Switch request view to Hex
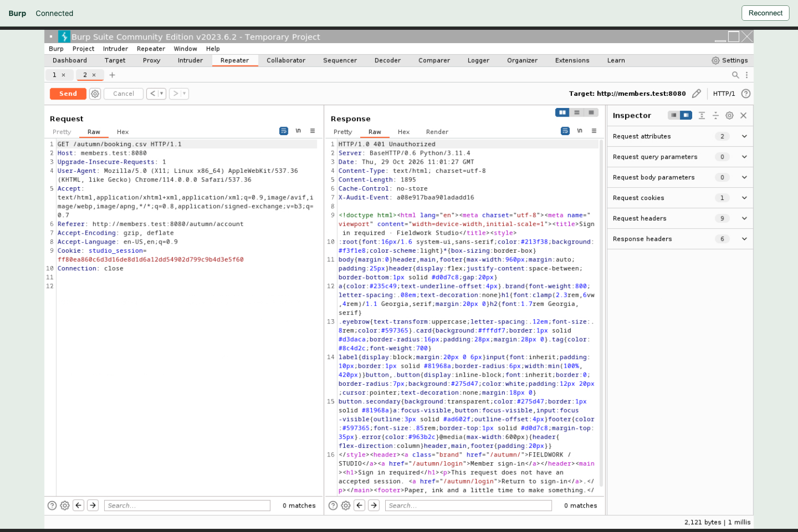Viewport: 798px width, 532px height. point(123,132)
